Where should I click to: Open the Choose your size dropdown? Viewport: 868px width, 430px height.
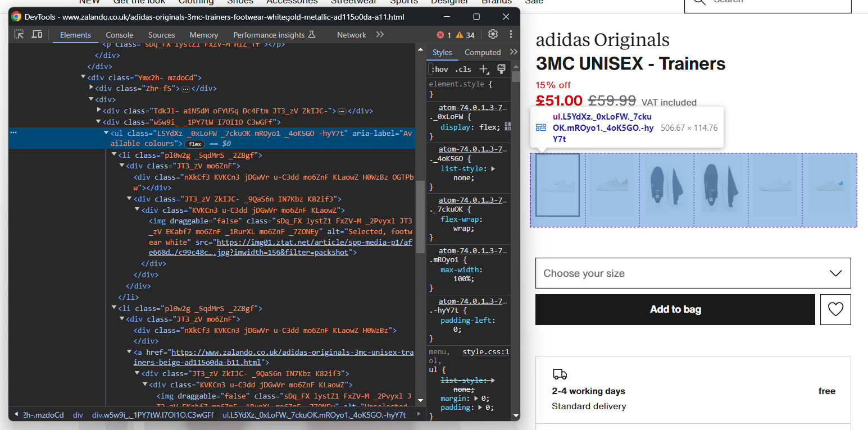(693, 273)
